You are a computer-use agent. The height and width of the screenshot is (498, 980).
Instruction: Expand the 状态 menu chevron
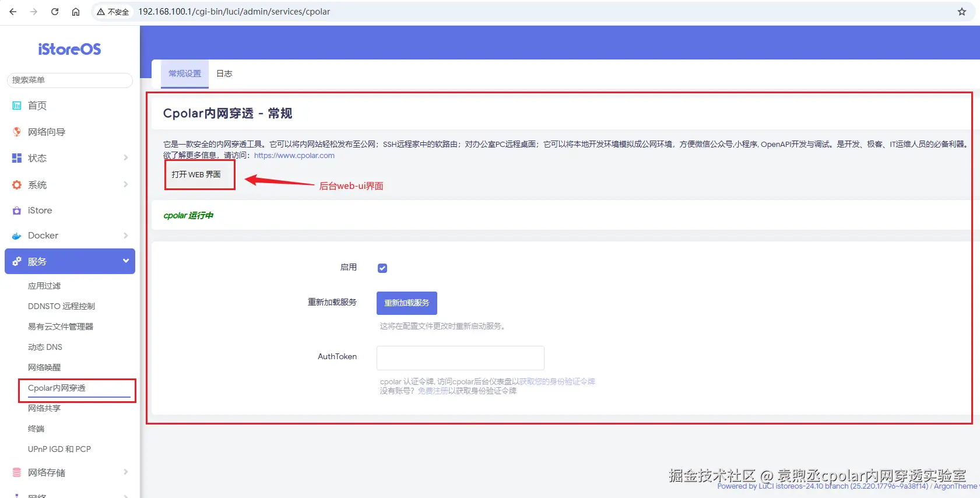point(126,157)
